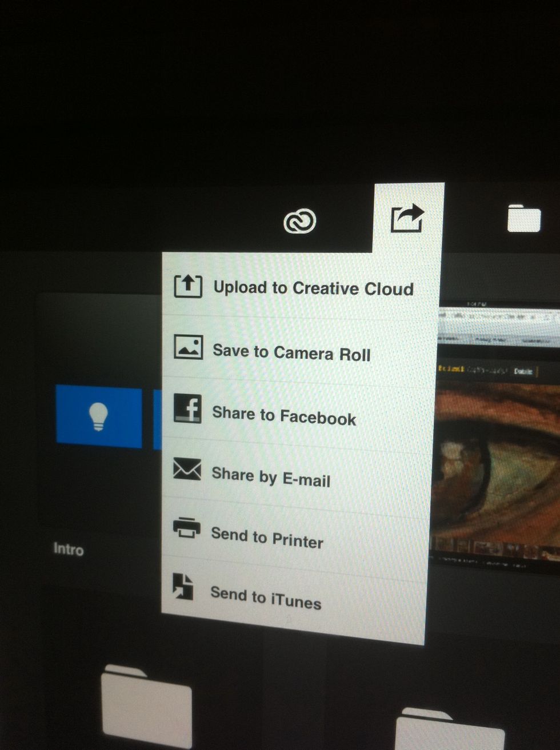Screen dimensions: 560x750
Task: Open the Creative Cloud sync icon
Action: [299, 222]
